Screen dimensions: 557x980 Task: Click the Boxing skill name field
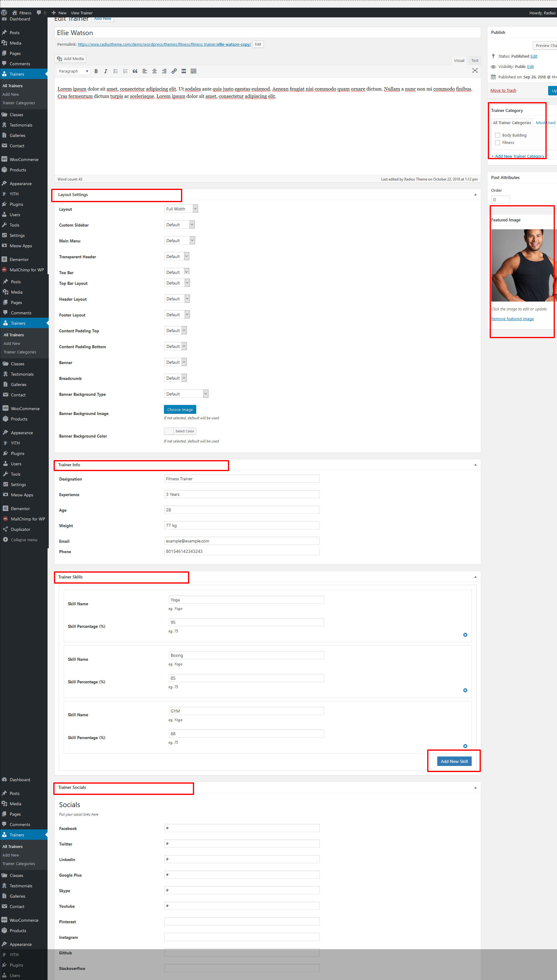(247, 655)
